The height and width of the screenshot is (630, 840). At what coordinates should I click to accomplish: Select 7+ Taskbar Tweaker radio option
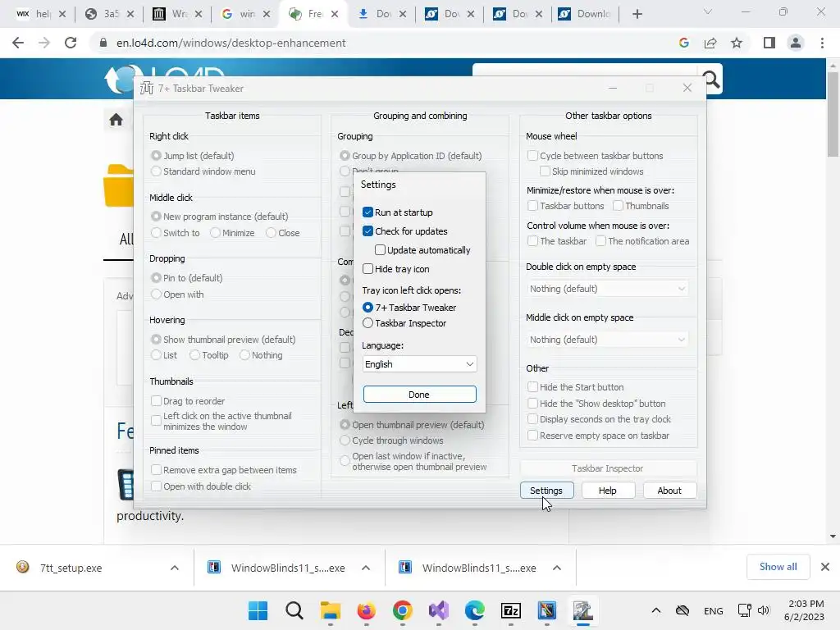click(x=367, y=307)
